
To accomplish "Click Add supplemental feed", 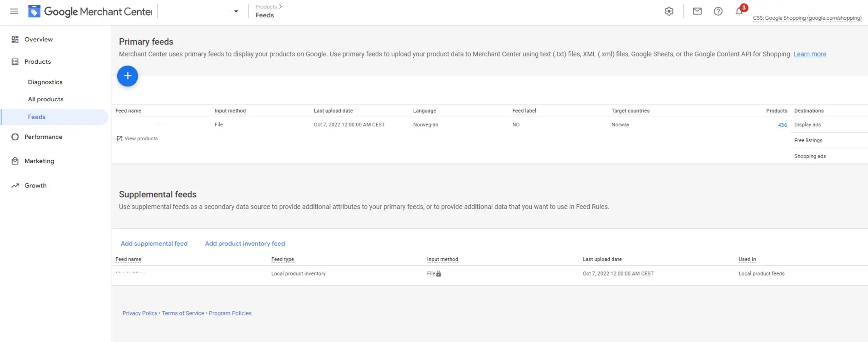I will (154, 244).
